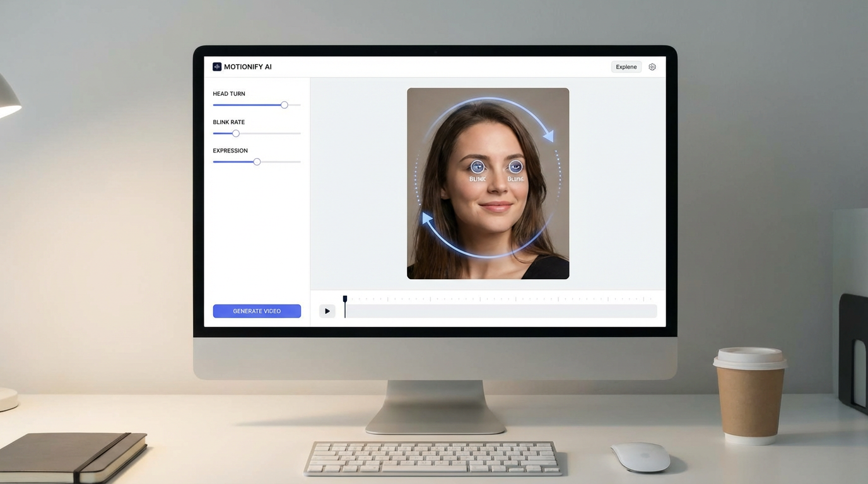Screen dimensions: 868x484
Task: Select the right eye BLINK marker
Action: [515, 178]
